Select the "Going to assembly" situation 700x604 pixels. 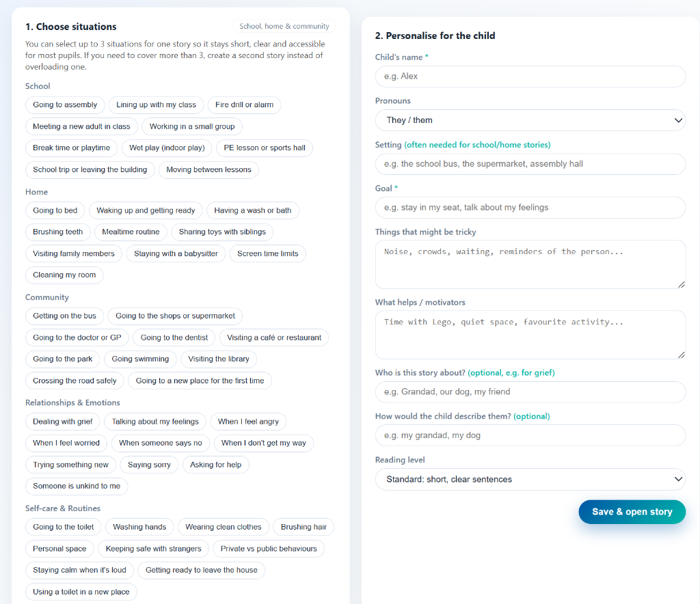(64, 105)
